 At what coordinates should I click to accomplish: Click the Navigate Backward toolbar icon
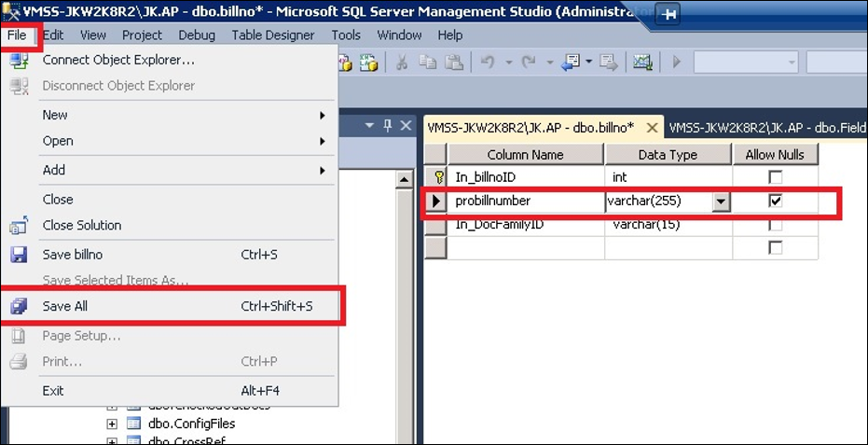[x=571, y=63]
